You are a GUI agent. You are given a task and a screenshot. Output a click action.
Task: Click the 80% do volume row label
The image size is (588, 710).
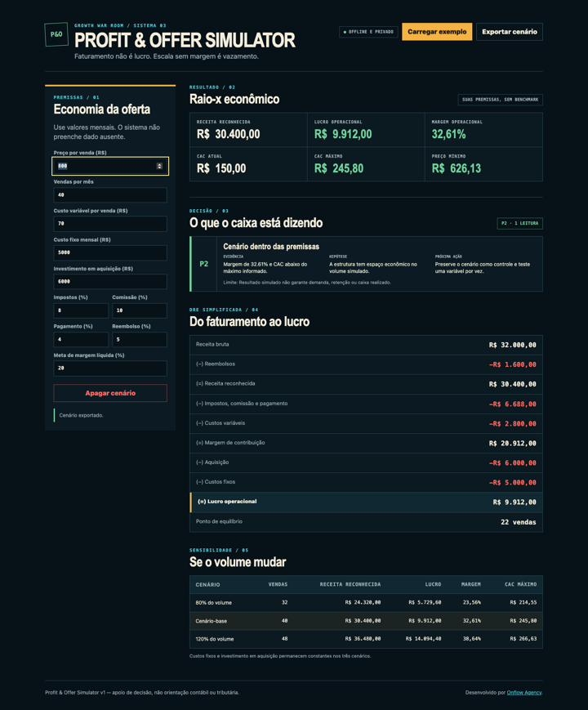tap(214, 603)
